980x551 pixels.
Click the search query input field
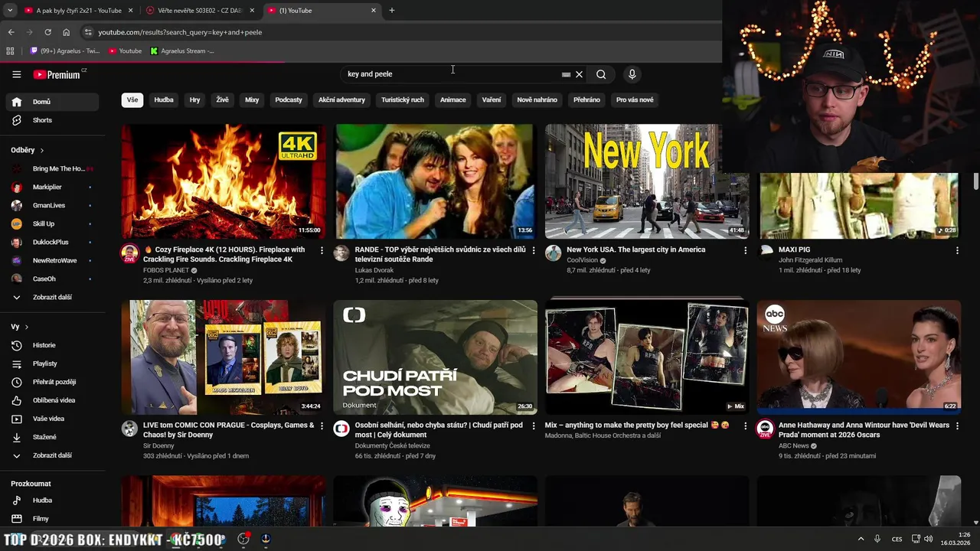tap(452, 74)
